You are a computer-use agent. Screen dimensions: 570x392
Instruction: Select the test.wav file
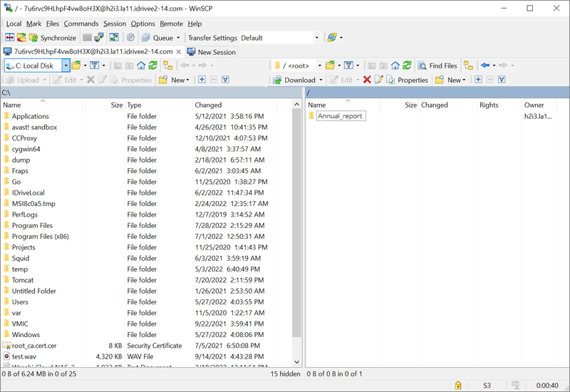coord(24,357)
